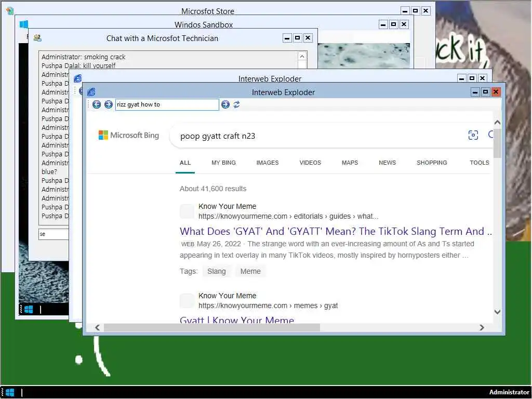Screen dimensions: 532x399
Task: Select the ALL search tab
Action: pos(185,163)
